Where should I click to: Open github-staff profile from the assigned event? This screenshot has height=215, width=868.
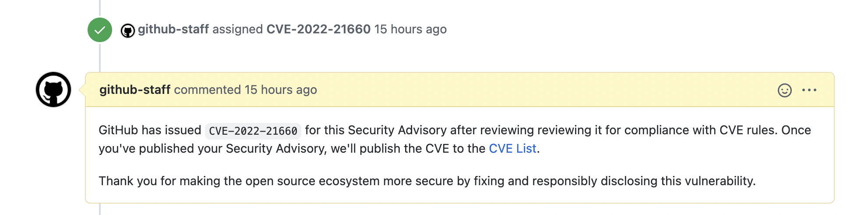(173, 29)
